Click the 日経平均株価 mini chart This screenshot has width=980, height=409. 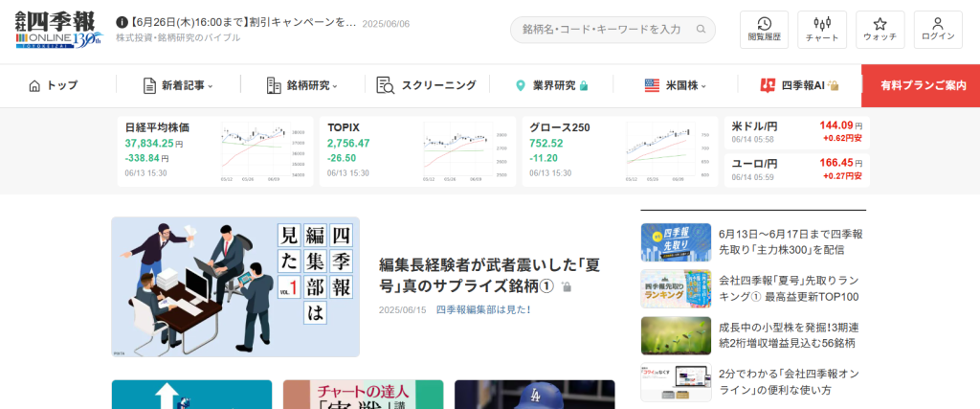tap(262, 152)
